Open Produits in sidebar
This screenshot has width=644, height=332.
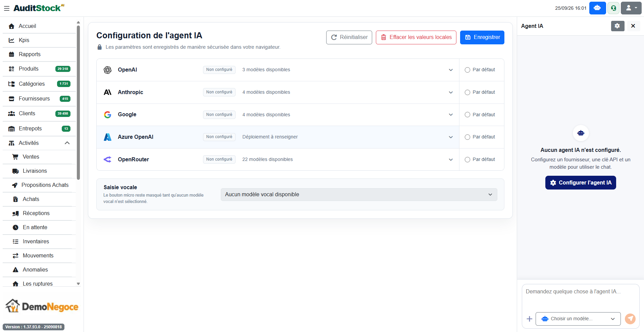tap(39, 69)
